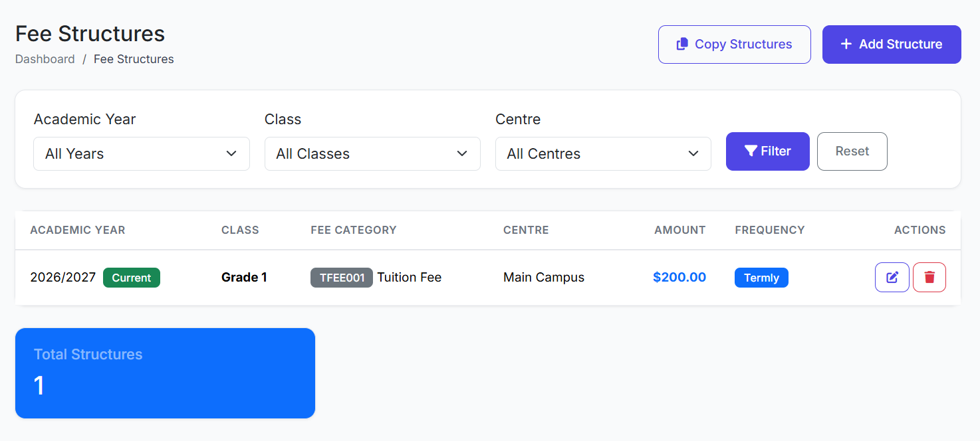The image size is (980, 441).
Task: Reset the filters
Action: (852, 151)
